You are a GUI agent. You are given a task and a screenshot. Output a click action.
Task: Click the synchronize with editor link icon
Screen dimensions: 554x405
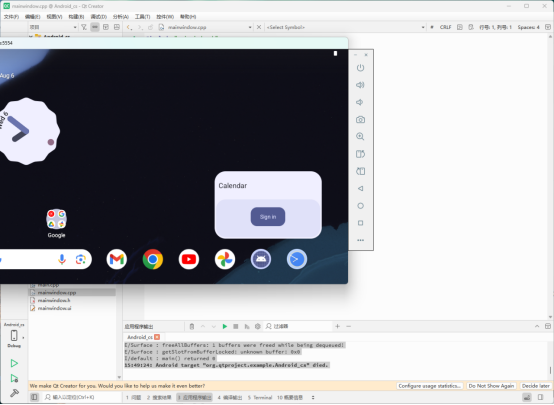tap(95, 27)
